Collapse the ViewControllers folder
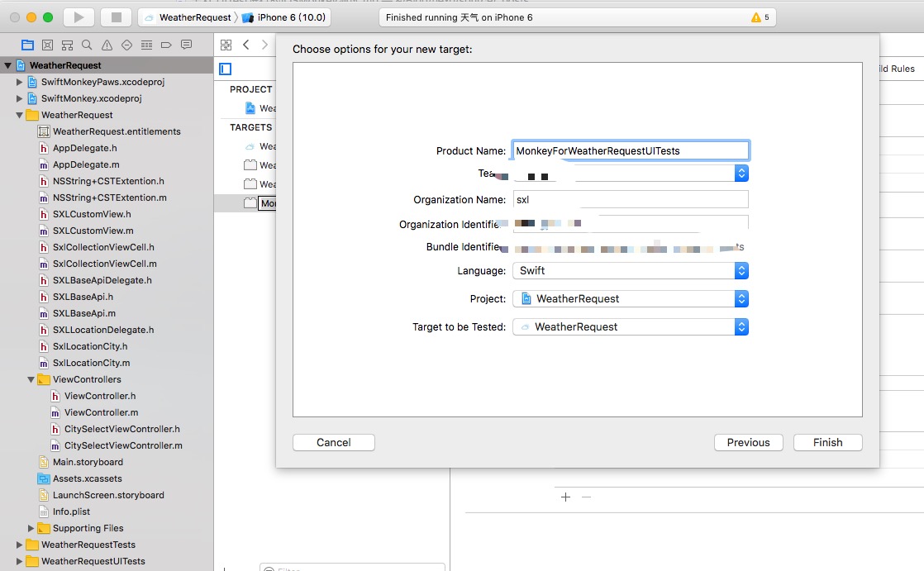The height and width of the screenshot is (571, 924). pos(31,379)
